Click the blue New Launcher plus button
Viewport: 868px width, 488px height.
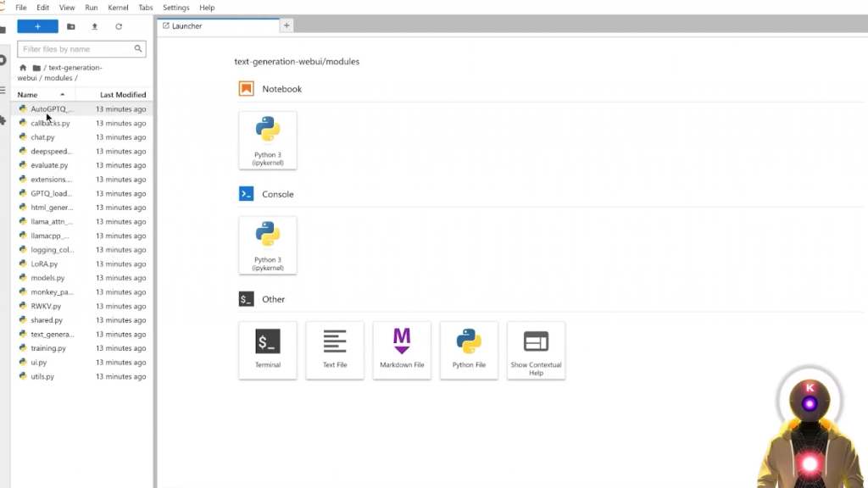[37, 26]
